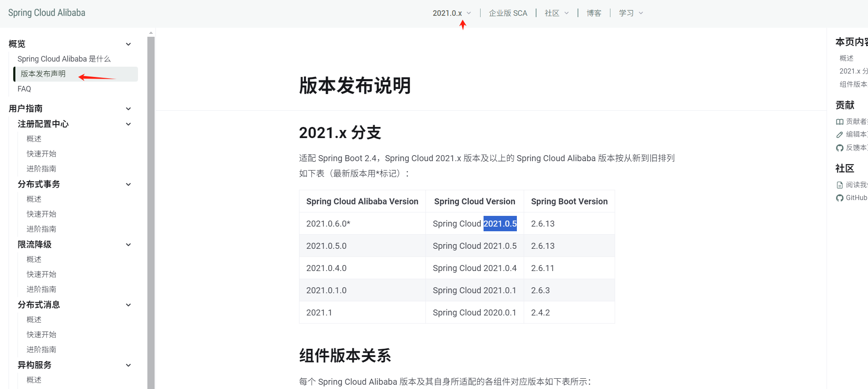Click the 2.6.11 Spring Boot cell
The height and width of the screenshot is (389, 868).
(x=569, y=268)
